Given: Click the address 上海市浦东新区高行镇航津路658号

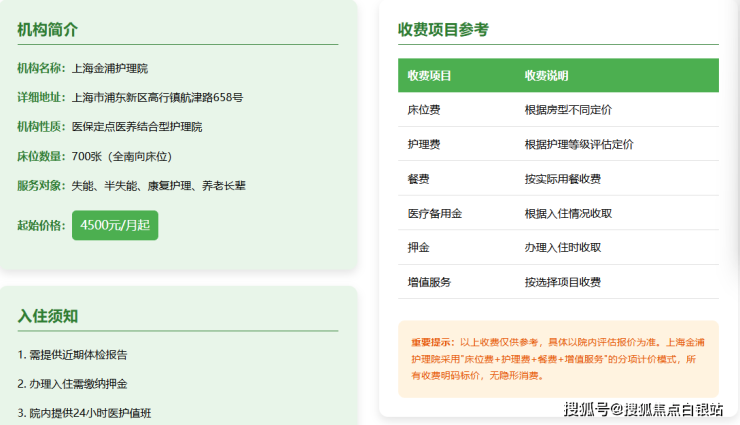Looking at the screenshot, I should click(x=157, y=98).
